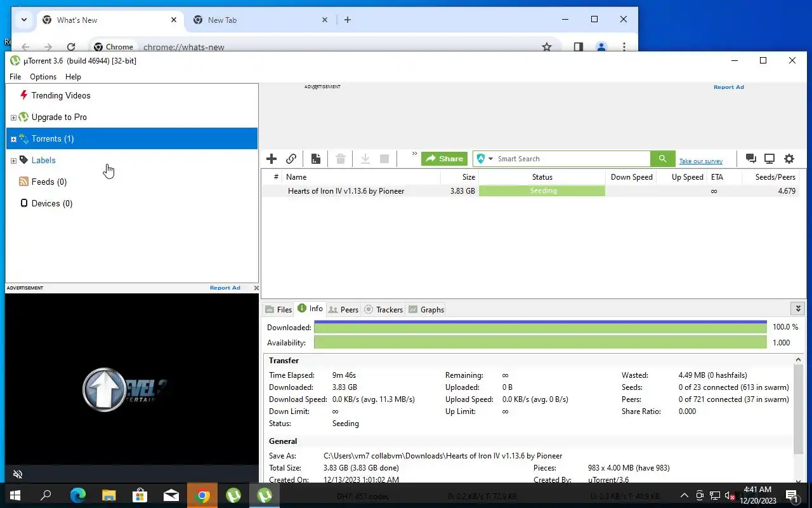
Task: Click the Add Torrent plus icon
Action: pos(272,159)
